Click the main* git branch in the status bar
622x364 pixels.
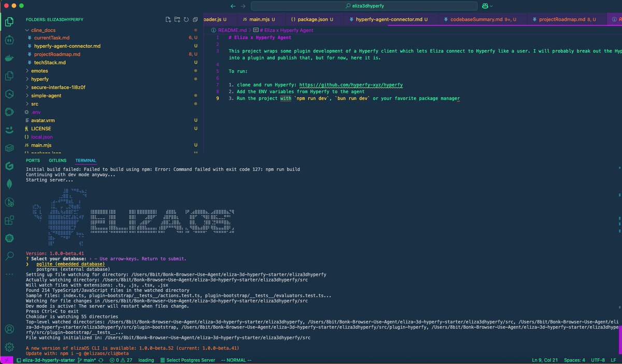pyautogui.click(x=87, y=360)
